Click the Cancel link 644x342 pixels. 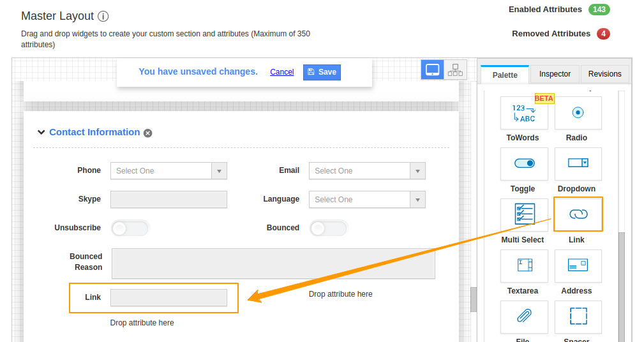click(x=281, y=72)
